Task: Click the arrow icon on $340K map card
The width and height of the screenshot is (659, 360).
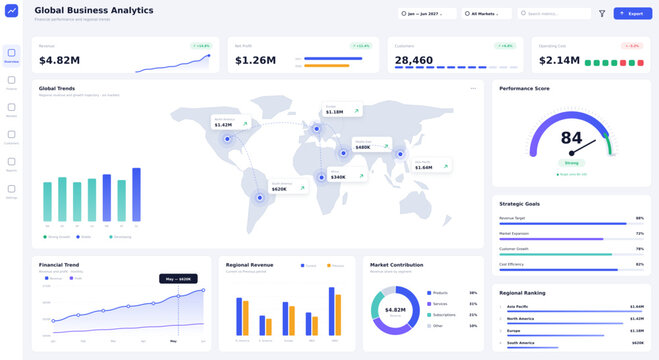Action: click(361, 176)
